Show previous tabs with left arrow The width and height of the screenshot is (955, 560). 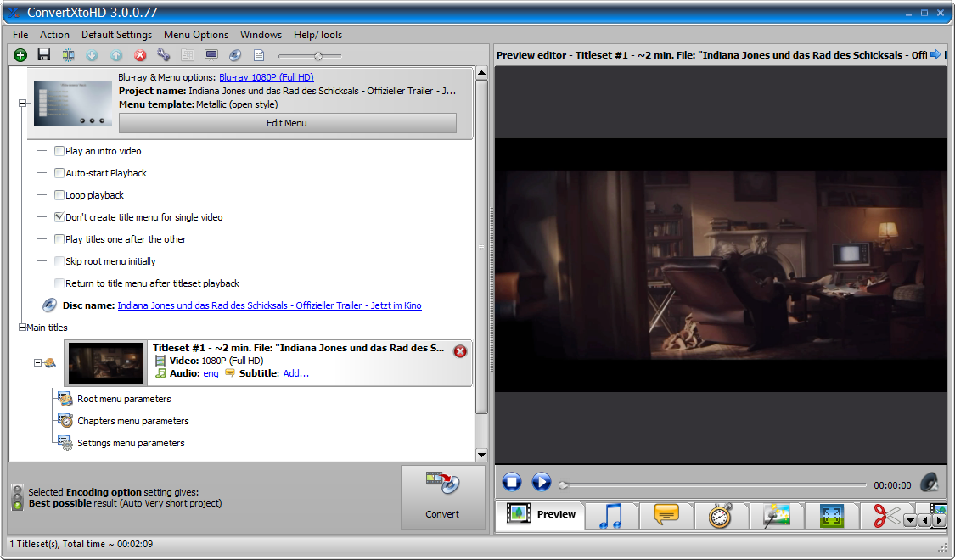pyautogui.click(x=925, y=520)
